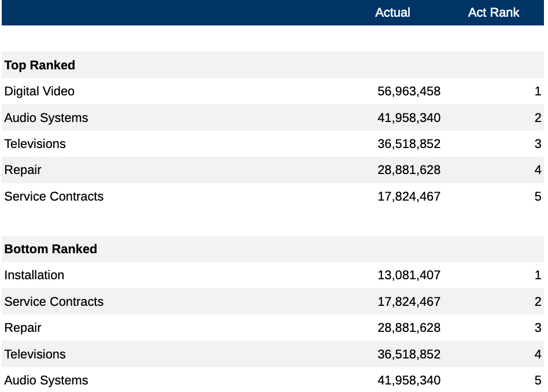
Task: Select the "Top Ranked" section heading
Action: point(40,65)
